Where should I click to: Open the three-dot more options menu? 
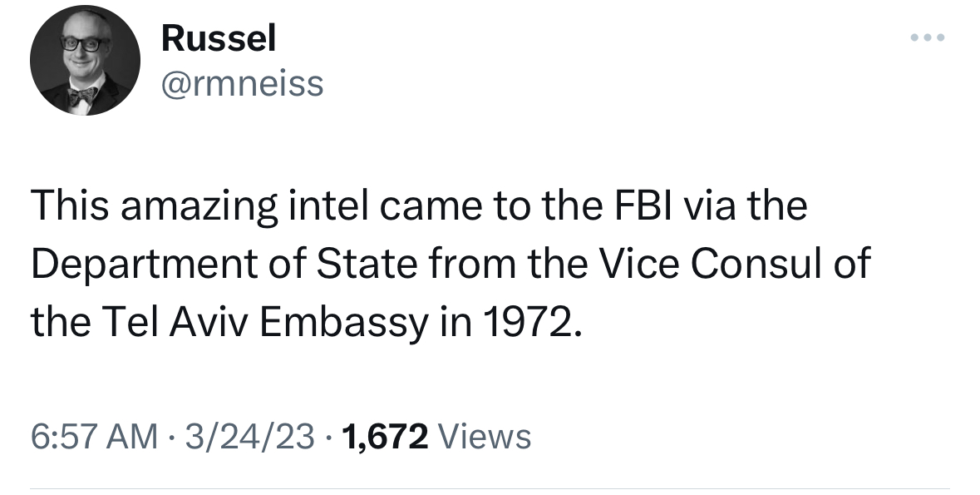tap(928, 38)
